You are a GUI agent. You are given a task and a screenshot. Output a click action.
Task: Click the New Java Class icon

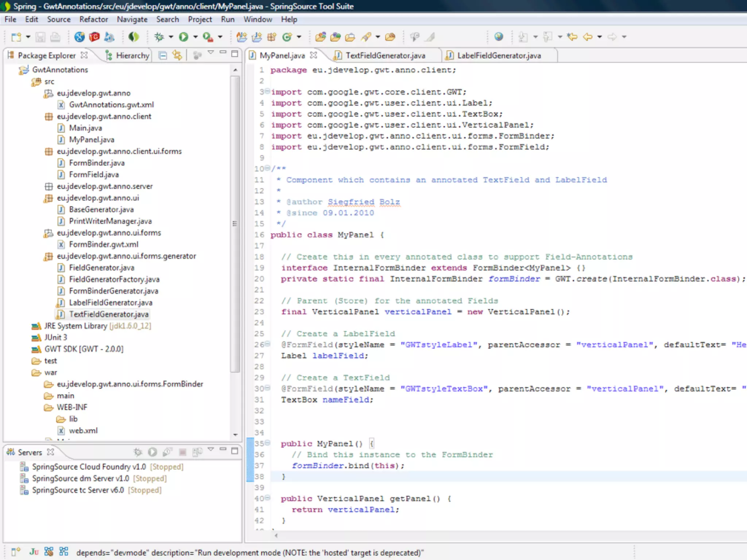click(x=287, y=37)
